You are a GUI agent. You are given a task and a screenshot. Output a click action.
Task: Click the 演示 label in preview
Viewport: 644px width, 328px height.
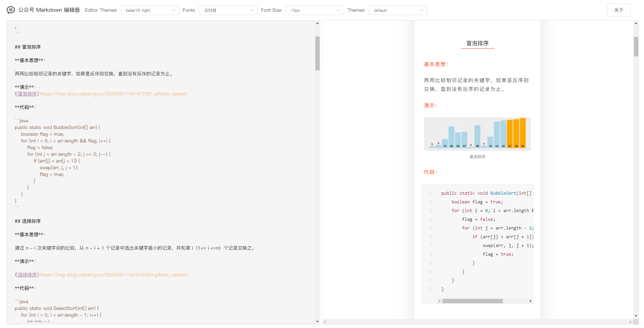[x=429, y=105]
